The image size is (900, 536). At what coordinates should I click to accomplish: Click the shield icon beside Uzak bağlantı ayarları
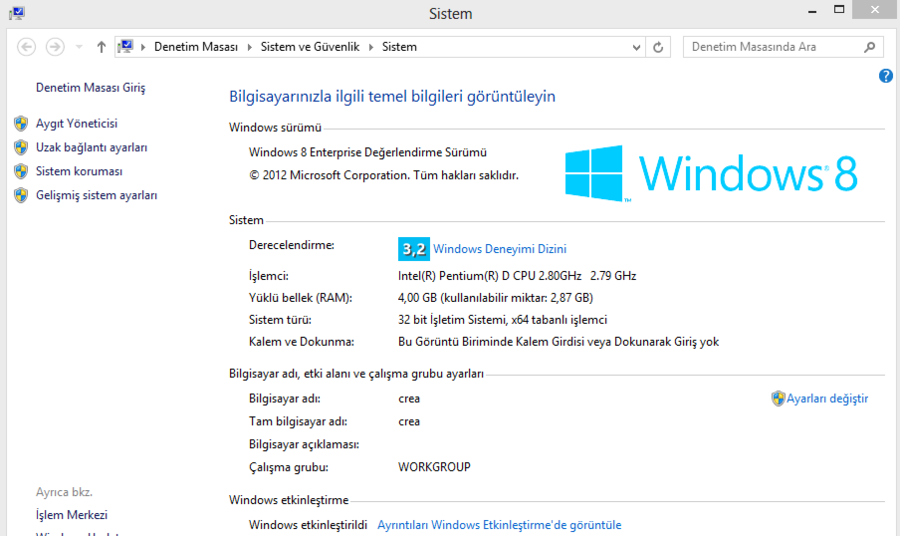[21, 147]
